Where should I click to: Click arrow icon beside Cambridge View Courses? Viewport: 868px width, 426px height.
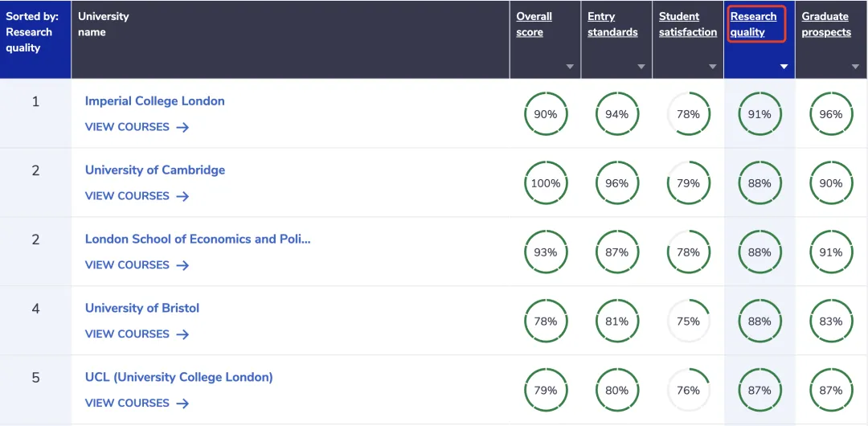click(x=182, y=196)
